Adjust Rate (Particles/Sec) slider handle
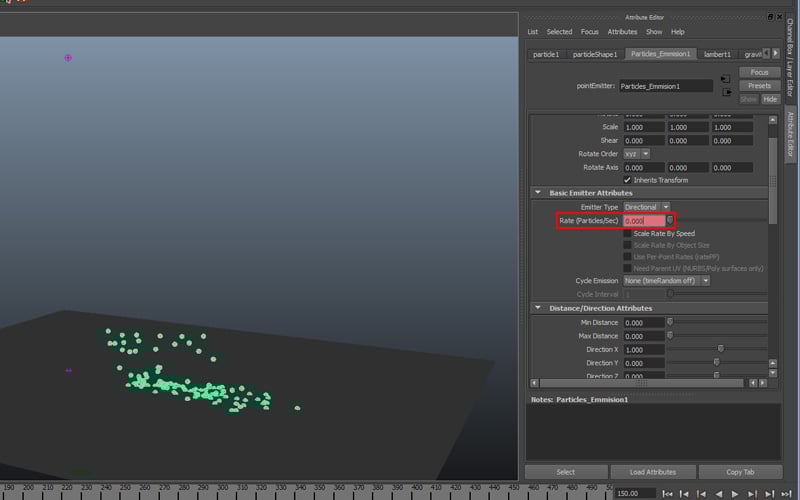Screen dimensions: 800x500 point(670,220)
